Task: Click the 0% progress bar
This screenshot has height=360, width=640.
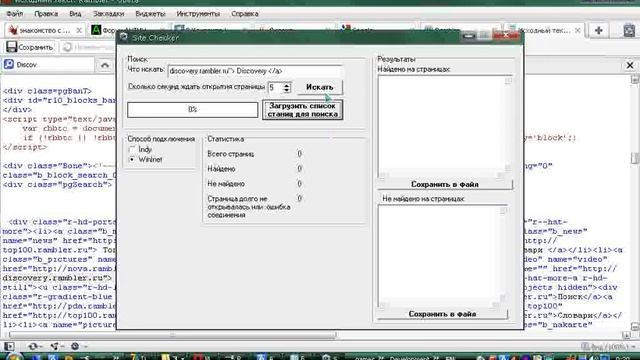Action: click(x=193, y=109)
